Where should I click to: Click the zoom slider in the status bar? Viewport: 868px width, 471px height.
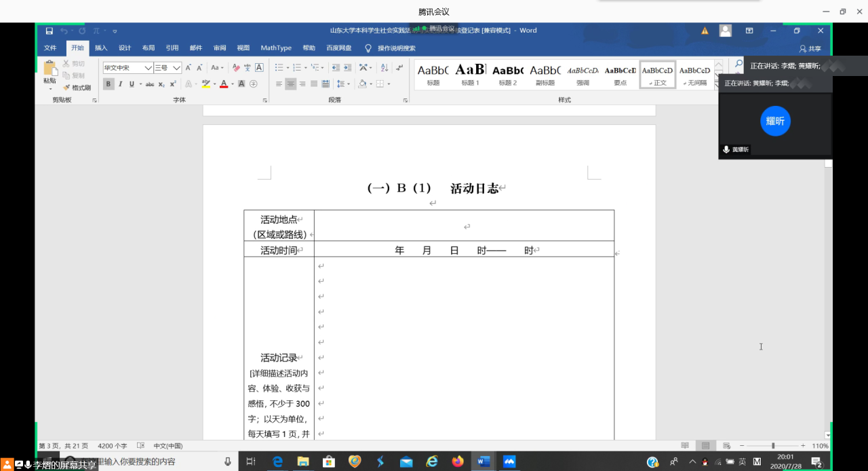coord(773,446)
